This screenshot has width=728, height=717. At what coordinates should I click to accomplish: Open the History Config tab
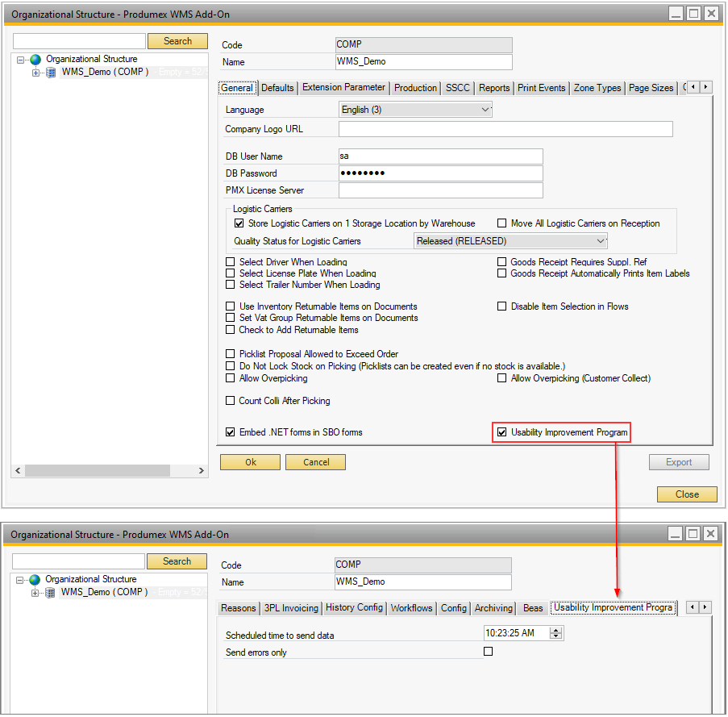pyautogui.click(x=354, y=607)
